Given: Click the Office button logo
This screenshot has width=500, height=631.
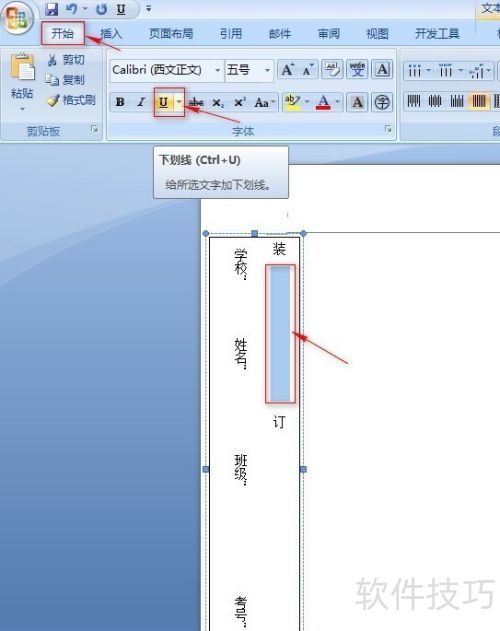Looking at the screenshot, I should pos(17,18).
